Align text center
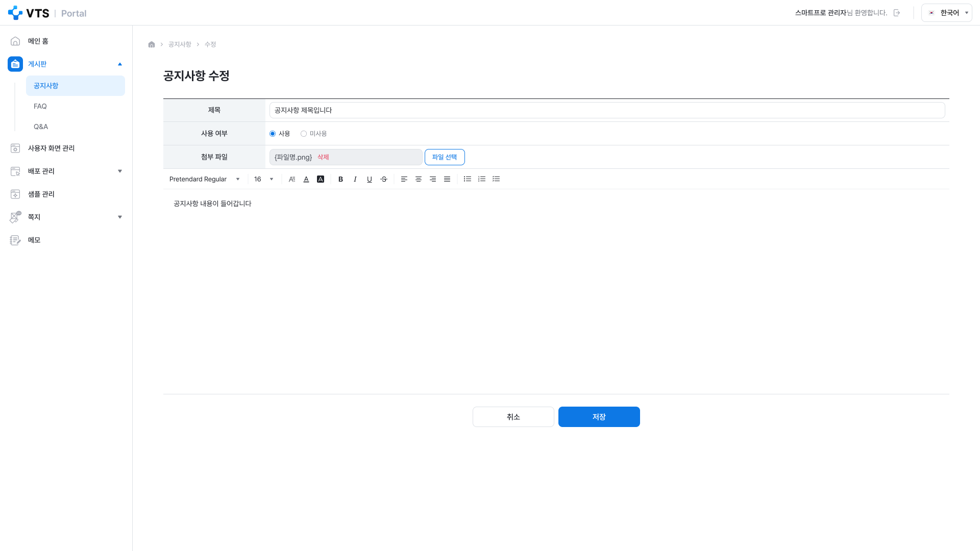The height and width of the screenshot is (551, 980). coord(419,179)
